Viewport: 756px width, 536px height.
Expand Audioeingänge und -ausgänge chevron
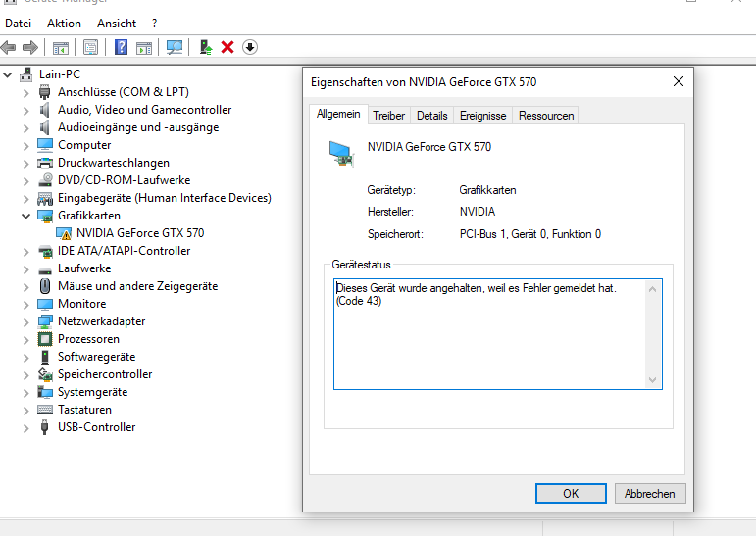(x=26, y=127)
